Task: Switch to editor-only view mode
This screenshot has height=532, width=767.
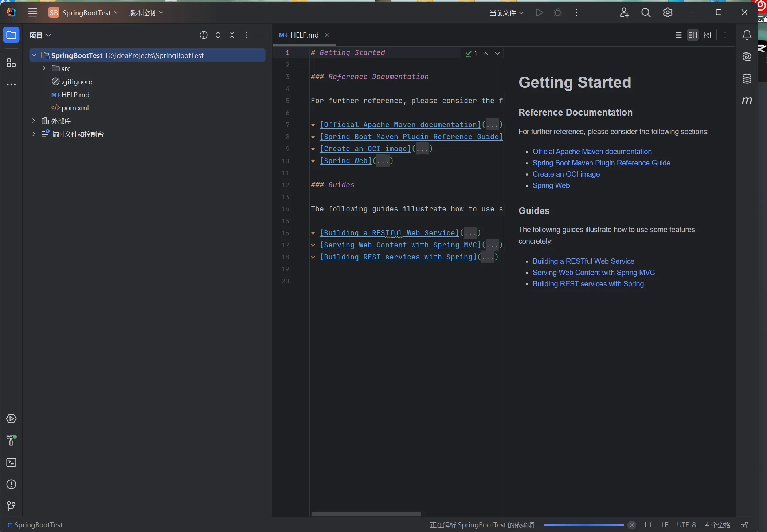Action: pos(678,35)
